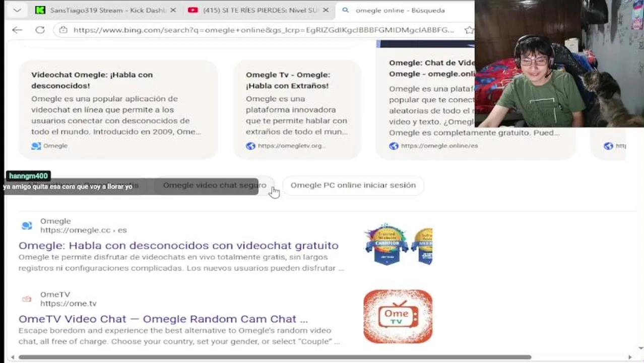Viewport: 644px width, 363px height.
Task: View site information icon in address bar
Action: pyautogui.click(x=63, y=30)
